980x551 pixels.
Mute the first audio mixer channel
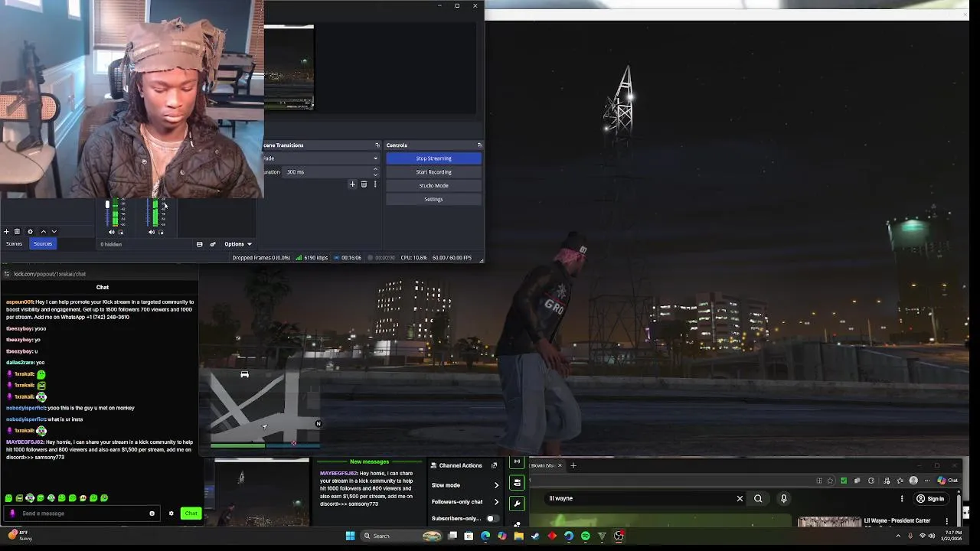click(x=112, y=232)
